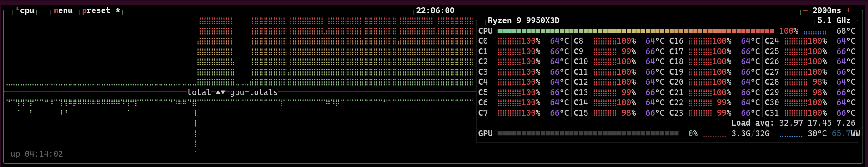868x167 pixels.
Task: Click the C19 core 100% value
Action: point(722,72)
